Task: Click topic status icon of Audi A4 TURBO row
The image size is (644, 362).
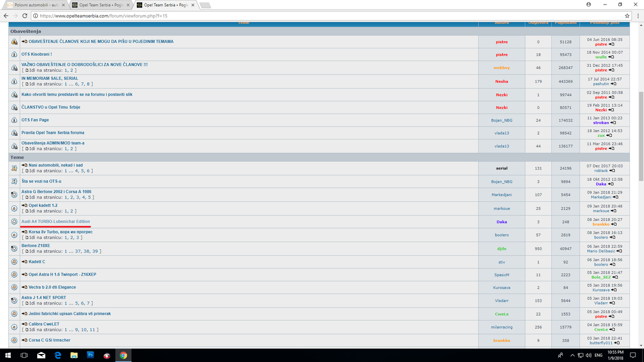Action: [14, 221]
